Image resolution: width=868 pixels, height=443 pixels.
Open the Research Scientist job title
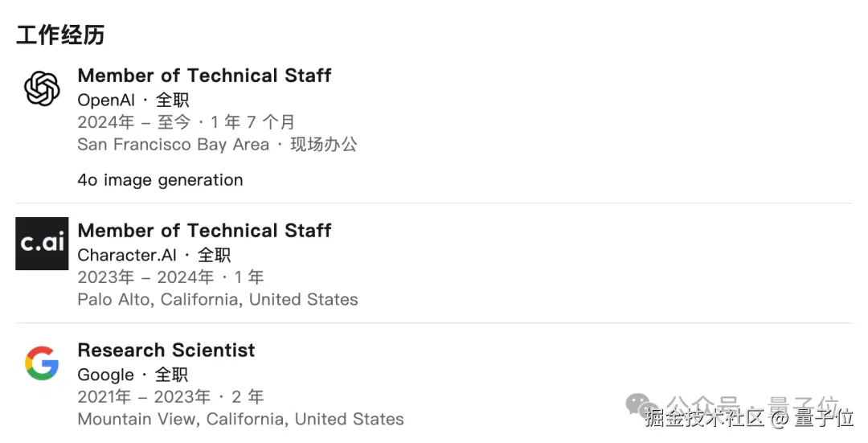click(166, 351)
